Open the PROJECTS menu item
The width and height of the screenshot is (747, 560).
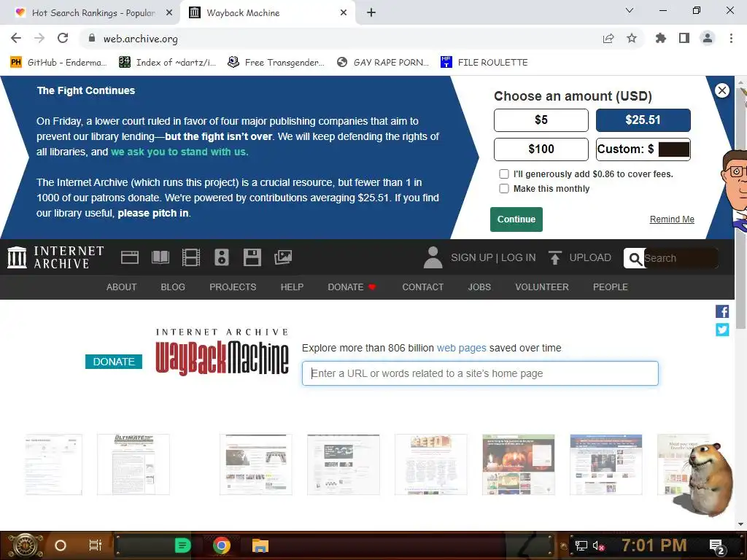pyautogui.click(x=233, y=287)
